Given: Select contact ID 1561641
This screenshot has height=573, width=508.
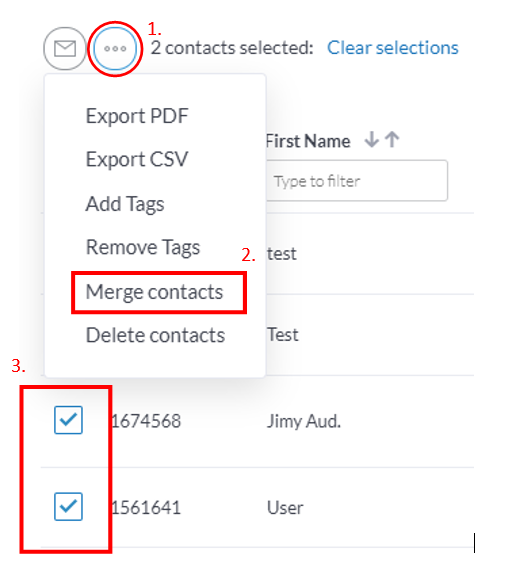Looking at the screenshot, I should (146, 508).
